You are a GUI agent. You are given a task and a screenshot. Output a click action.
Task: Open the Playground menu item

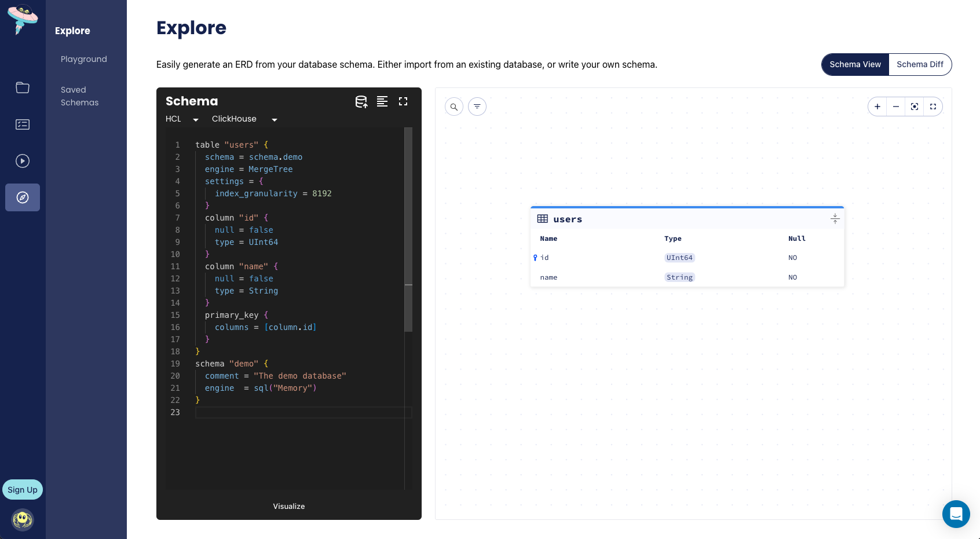coord(84,59)
